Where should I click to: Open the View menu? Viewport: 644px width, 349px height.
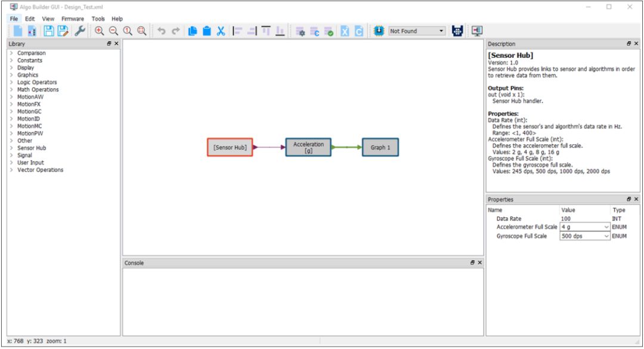click(x=48, y=19)
